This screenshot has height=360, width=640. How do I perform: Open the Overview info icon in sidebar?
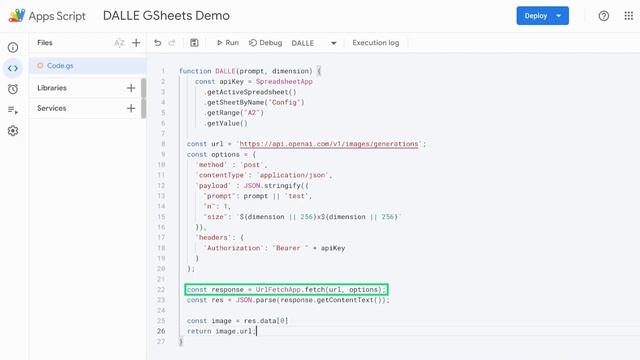click(x=13, y=47)
